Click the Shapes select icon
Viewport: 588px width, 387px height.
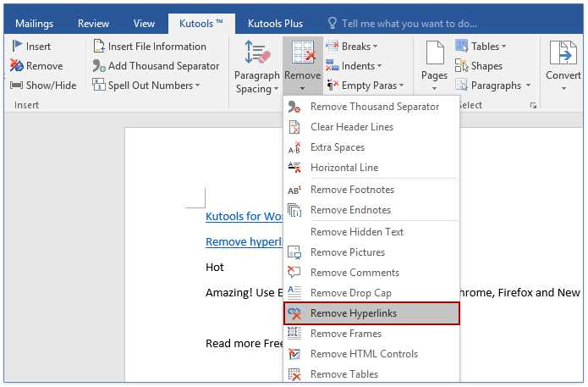[461, 66]
